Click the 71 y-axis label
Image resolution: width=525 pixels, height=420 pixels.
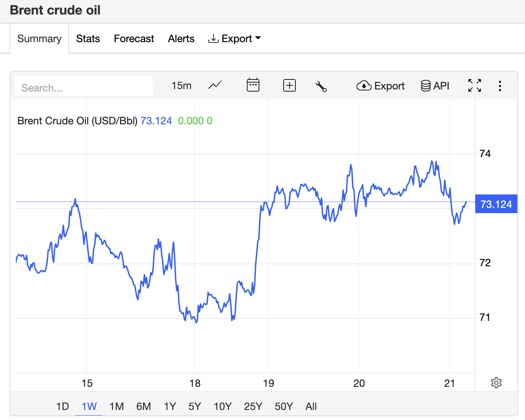485,317
